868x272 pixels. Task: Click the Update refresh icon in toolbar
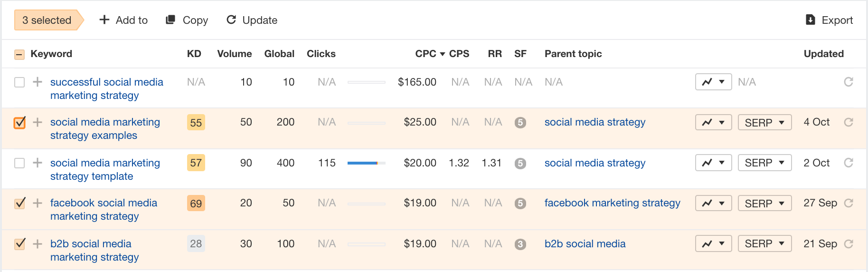(231, 19)
